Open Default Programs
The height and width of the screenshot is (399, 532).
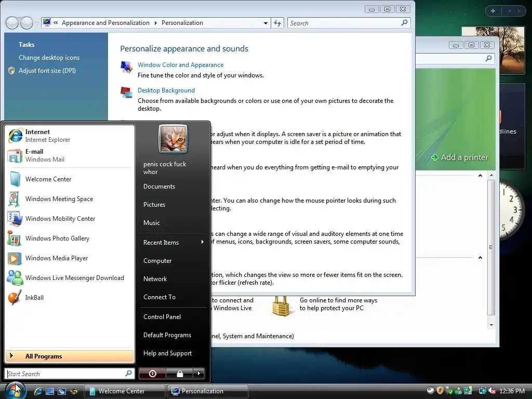tap(167, 335)
